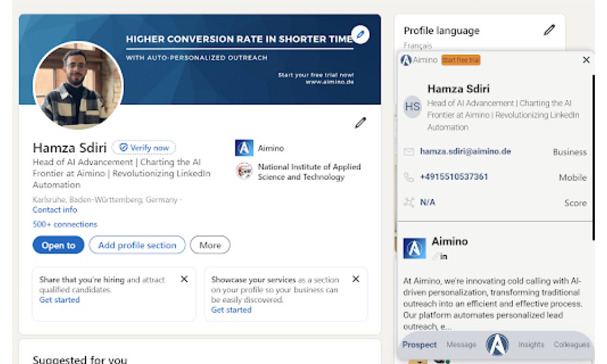The image size is (607, 364).
Task: Open the Aimino company entry on profile
Action: pyautogui.click(x=271, y=148)
